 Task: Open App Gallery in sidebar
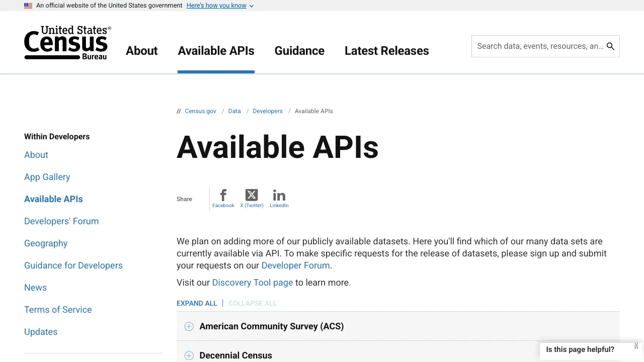tap(47, 177)
